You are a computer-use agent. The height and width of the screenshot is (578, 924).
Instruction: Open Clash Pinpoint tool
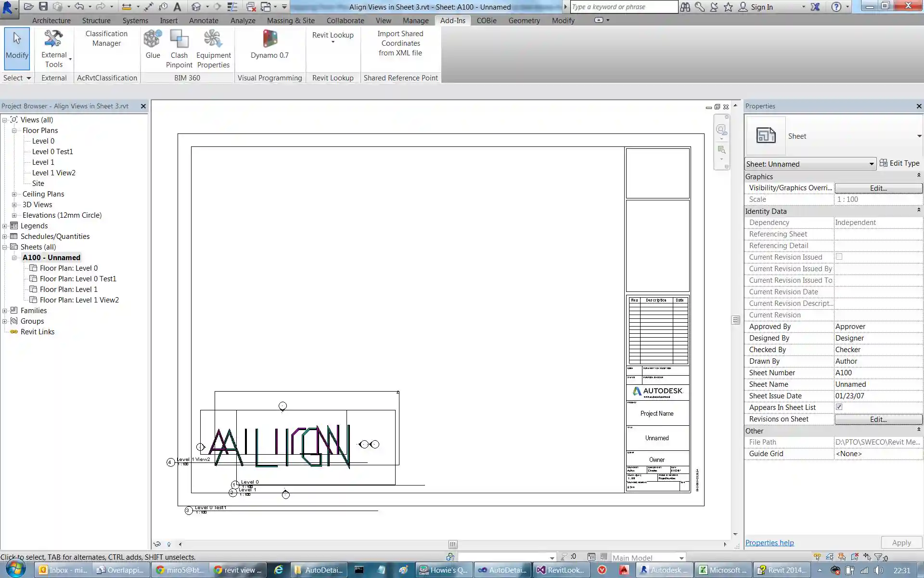click(179, 40)
